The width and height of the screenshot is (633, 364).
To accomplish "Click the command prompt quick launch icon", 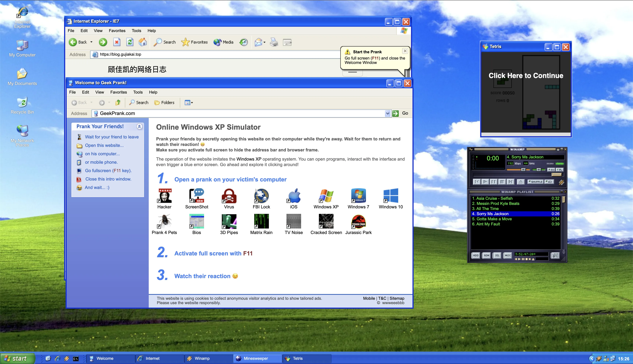I will click(x=75, y=359).
